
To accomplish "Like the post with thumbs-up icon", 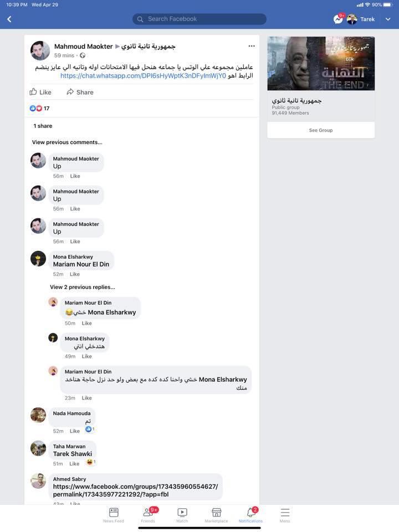I will (40, 92).
